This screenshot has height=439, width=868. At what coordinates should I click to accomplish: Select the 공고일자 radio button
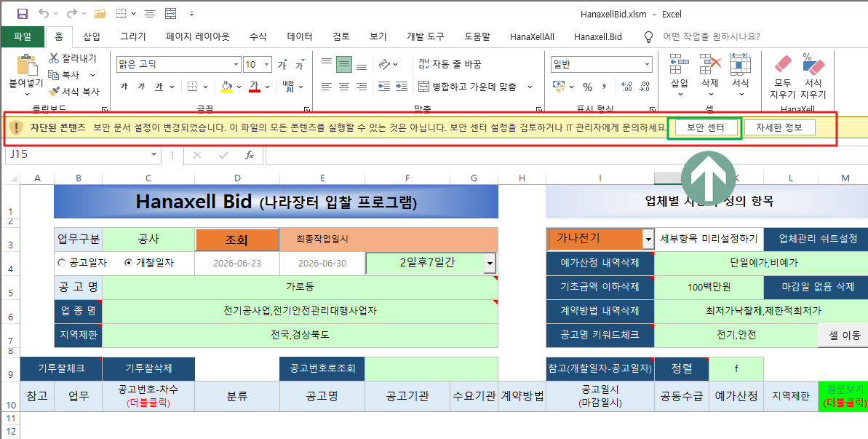(x=61, y=263)
